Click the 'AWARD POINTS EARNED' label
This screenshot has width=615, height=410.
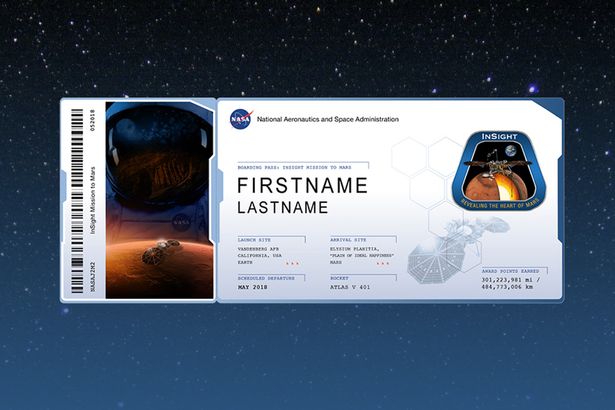tap(510, 271)
